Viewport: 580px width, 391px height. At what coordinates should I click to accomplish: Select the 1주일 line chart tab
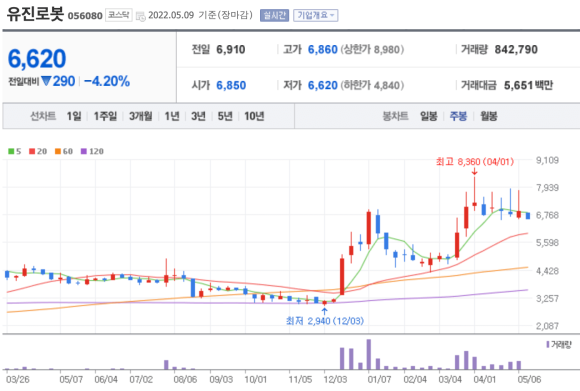pyautogui.click(x=105, y=116)
